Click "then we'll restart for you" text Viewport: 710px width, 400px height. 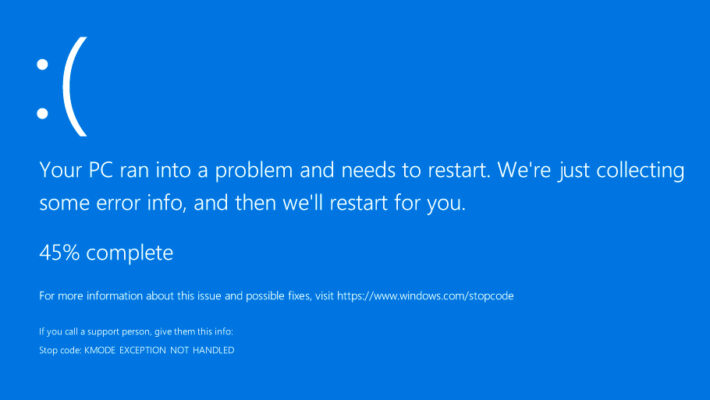(381, 204)
